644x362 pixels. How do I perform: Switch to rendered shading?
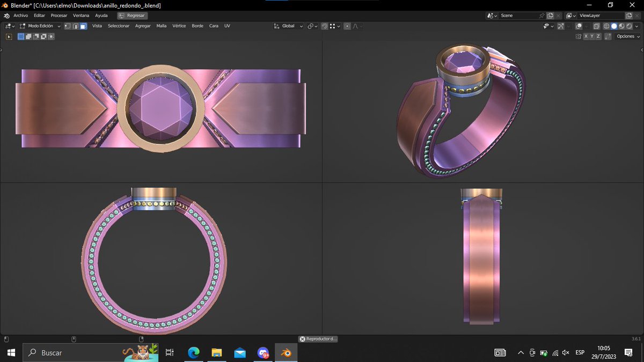pyautogui.click(x=629, y=26)
